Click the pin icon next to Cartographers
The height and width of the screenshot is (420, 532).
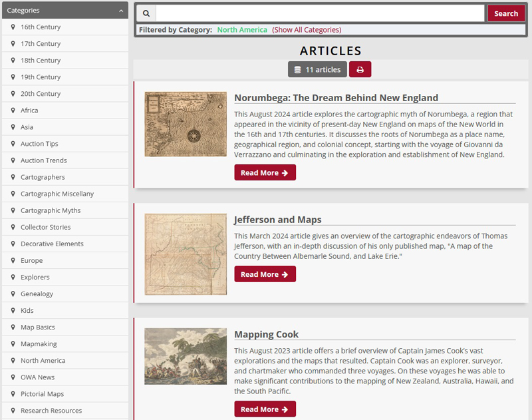[13, 177]
